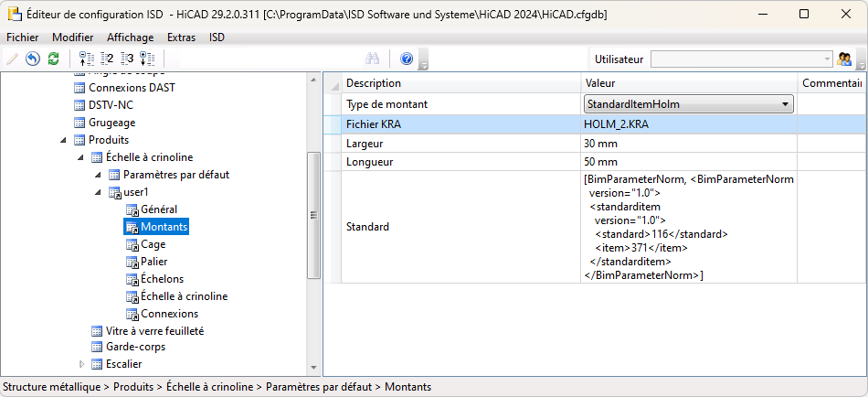The width and height of the screenshot is (868, 397).
Task: Open the Utilisateur dropdown
Action: click(827, 59)
